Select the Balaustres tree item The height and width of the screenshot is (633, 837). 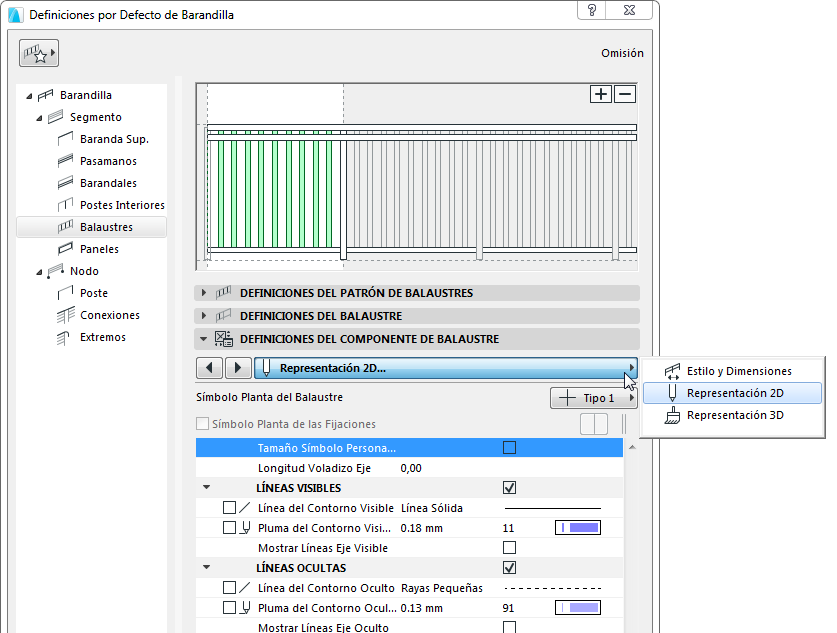pyautogui.click(x=91, y=227)
